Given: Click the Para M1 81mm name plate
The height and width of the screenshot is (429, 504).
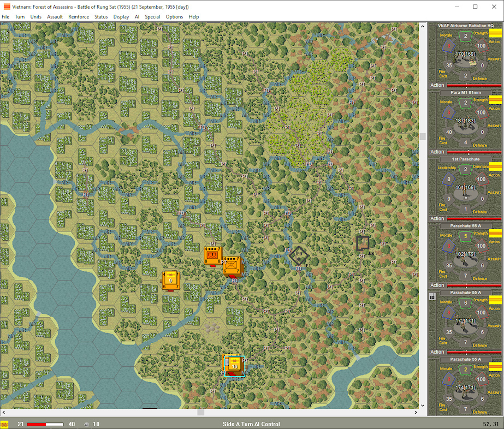Looking at the screenshot, I should point(465,93).
